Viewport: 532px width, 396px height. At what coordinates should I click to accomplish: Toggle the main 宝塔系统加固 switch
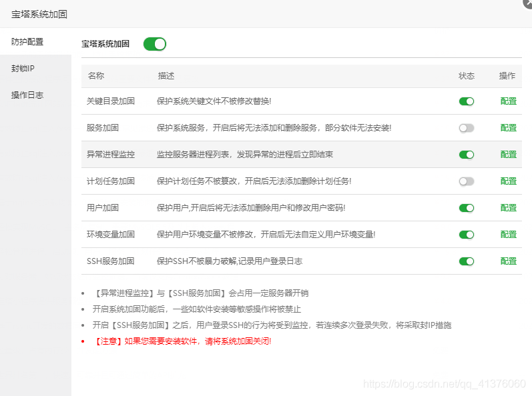point(155,44)
